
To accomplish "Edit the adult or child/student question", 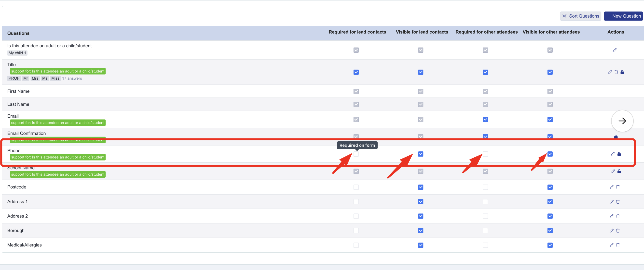I will pyautogui.click(x=615, y=50).
